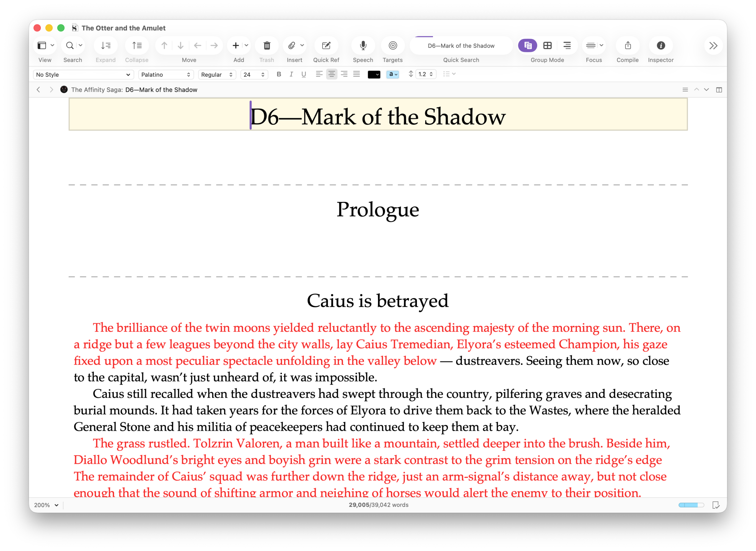Open the No Style paragraph dropdown
The width and height of the screenshot is (756, 551).
83,75
